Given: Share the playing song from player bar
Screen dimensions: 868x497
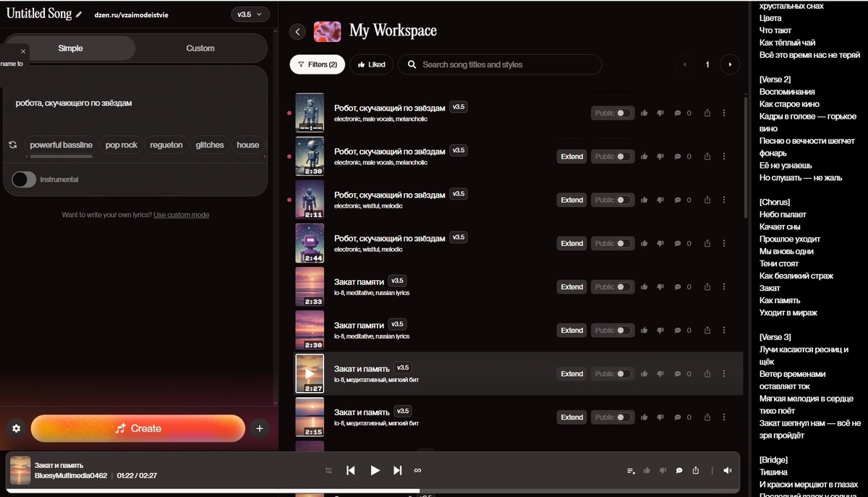Looking at the screenshot, I should (x=695, y=470).
